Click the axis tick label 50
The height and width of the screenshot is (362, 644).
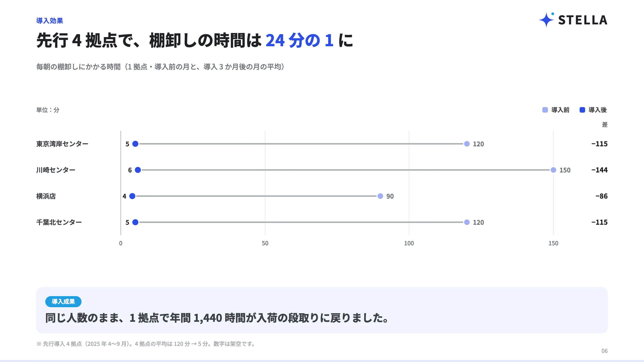coord(265,243)
